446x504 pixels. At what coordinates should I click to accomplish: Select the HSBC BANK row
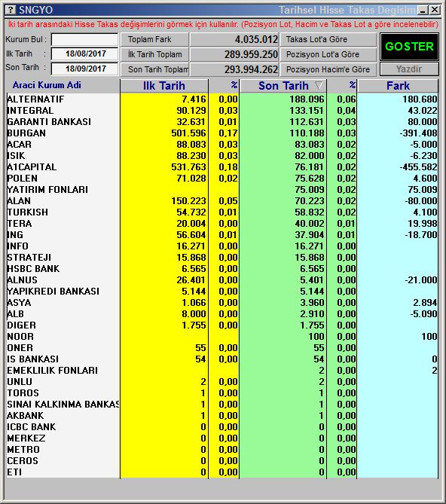[222, 269]
